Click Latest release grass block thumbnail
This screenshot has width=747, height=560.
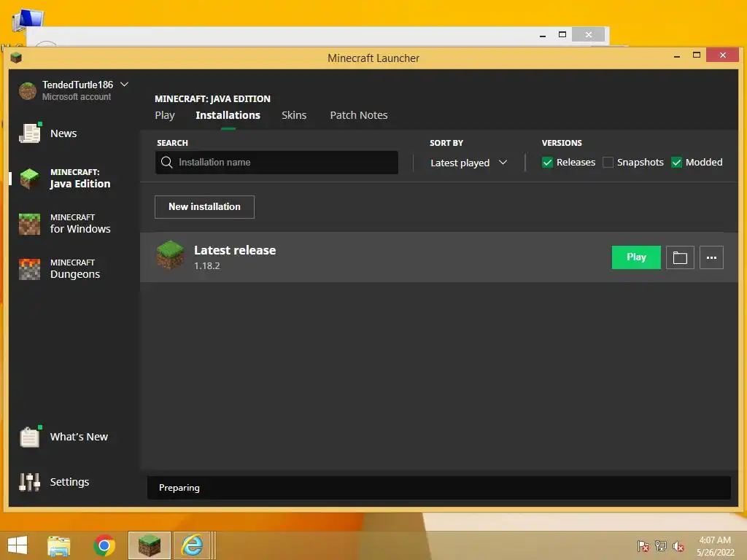tap(170, 254)
